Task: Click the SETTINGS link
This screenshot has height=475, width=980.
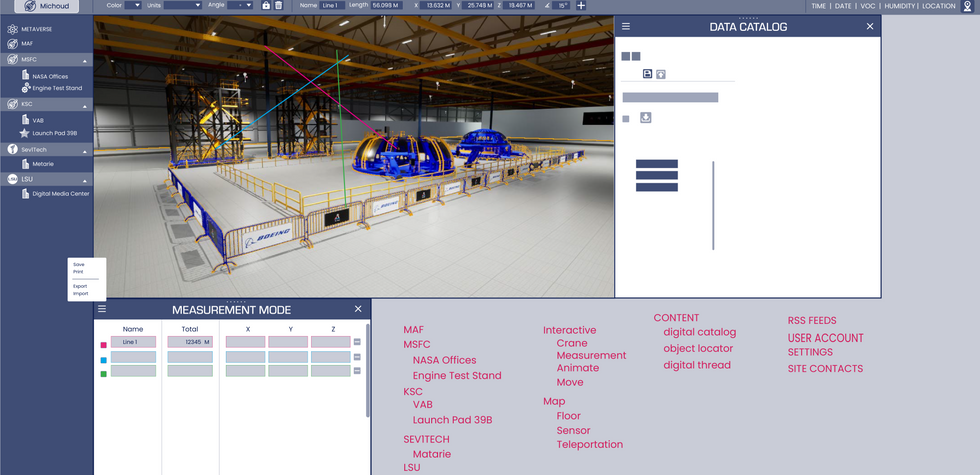Action: [810, 352]
